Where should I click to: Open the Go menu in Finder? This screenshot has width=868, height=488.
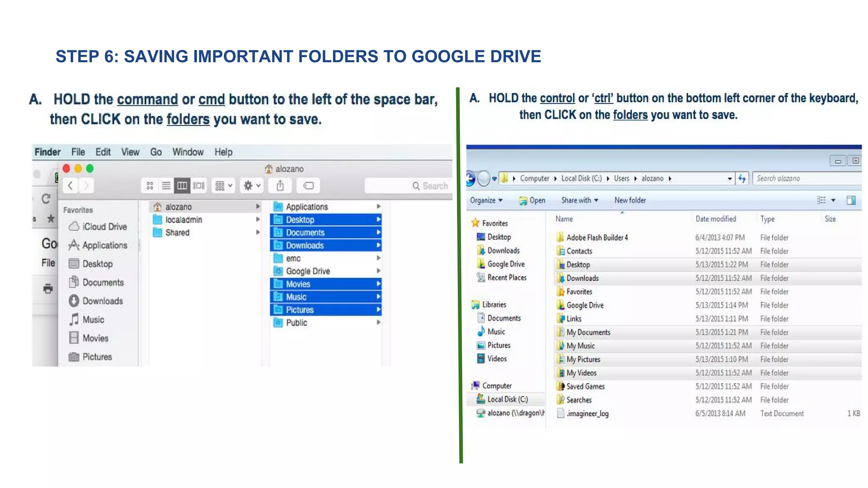[156, 152]
